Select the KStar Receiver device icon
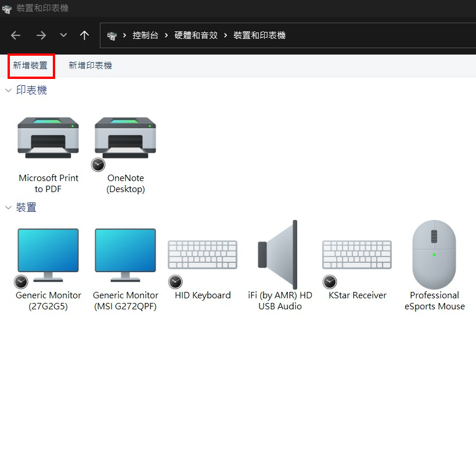476x473 pixels. pos(357,255)
